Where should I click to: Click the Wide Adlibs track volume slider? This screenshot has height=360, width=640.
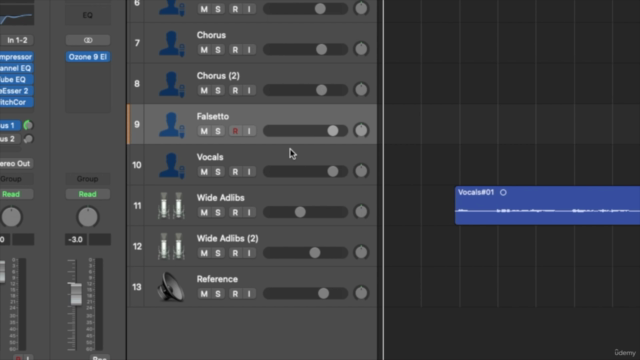pos(305,212)
